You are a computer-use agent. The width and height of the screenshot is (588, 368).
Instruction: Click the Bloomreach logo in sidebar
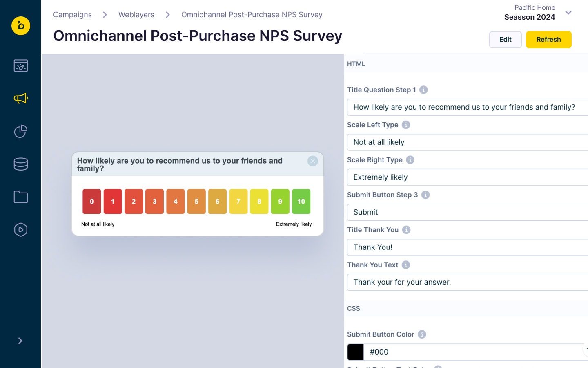pyautogui.click(x=21, y=26)
